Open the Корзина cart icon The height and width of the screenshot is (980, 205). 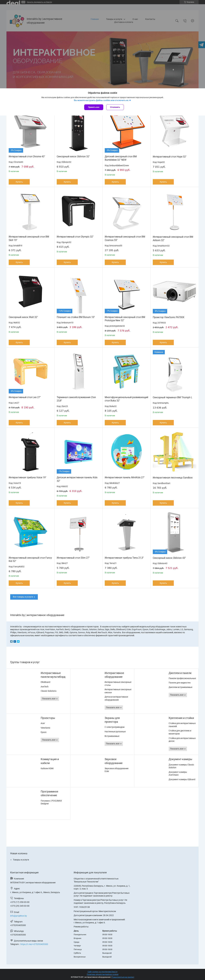point(189,2)
